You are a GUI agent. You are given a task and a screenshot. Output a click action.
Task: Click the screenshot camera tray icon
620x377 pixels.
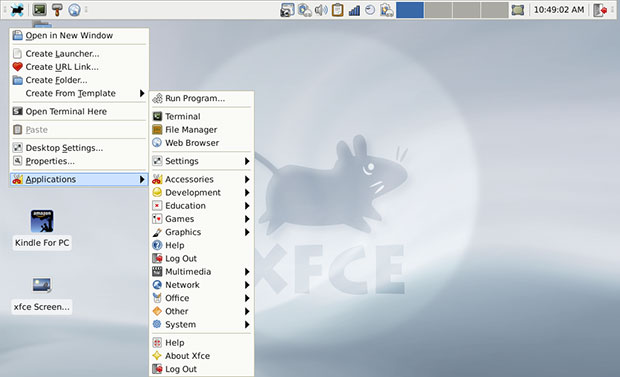click(x=287, y=10)
